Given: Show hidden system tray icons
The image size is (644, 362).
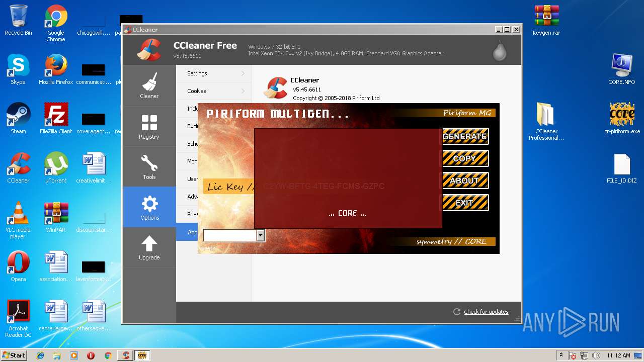Looking at the screenshot, I should click(x=560, y=355).
